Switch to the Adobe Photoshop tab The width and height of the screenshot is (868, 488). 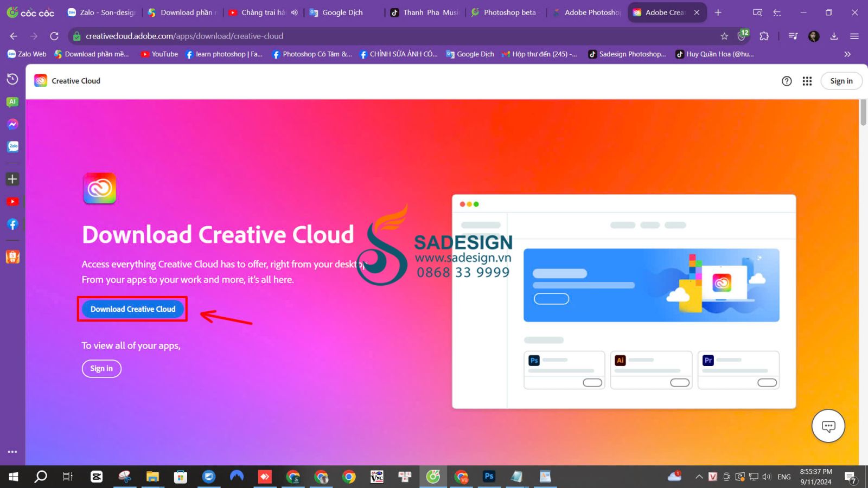[586, 12]
